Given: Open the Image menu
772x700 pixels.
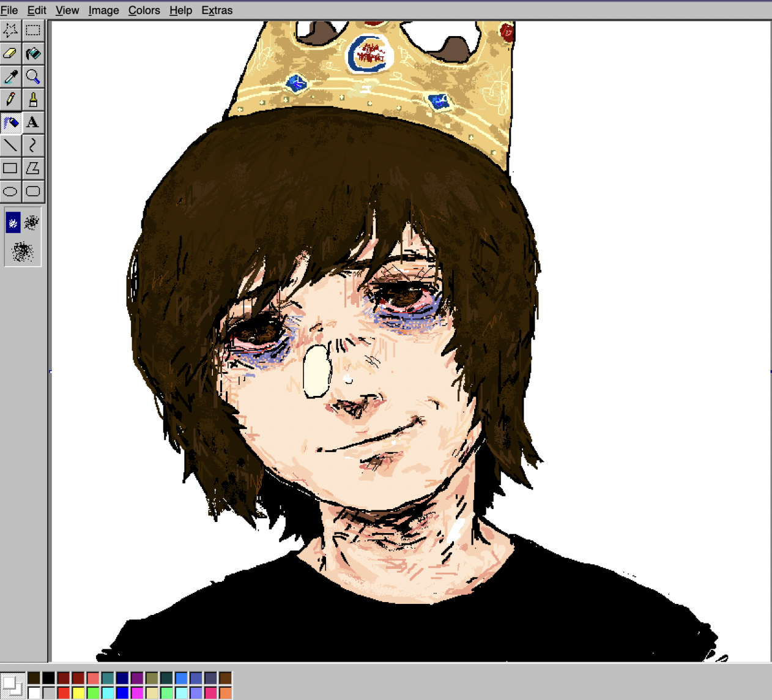Looking at the screenshot, I should [104, 10].
